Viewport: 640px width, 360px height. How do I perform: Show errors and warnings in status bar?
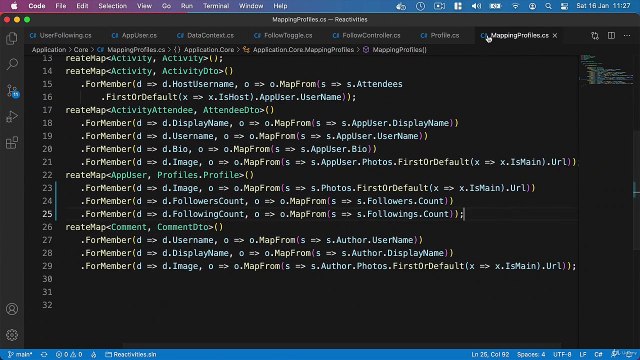tap(69, 354)
